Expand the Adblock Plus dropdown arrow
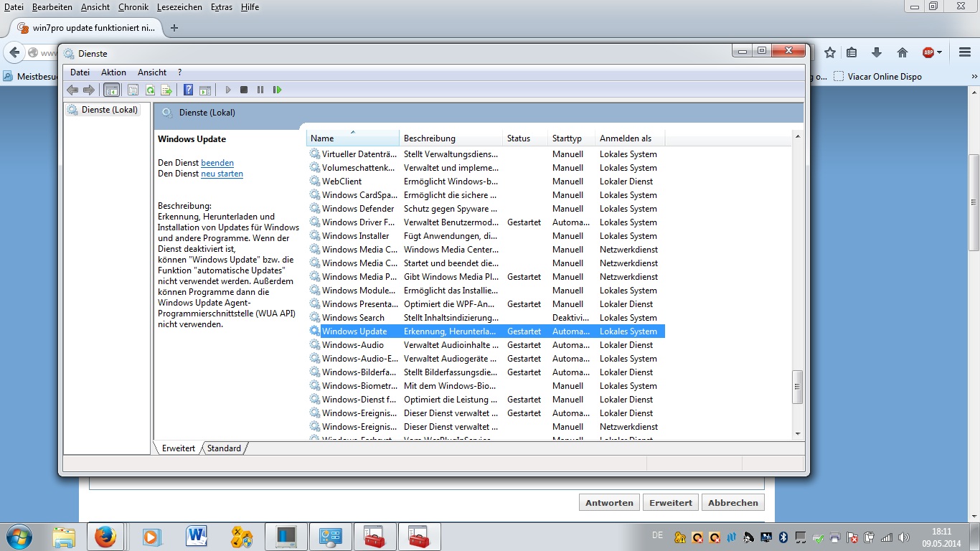 [939, 52]
